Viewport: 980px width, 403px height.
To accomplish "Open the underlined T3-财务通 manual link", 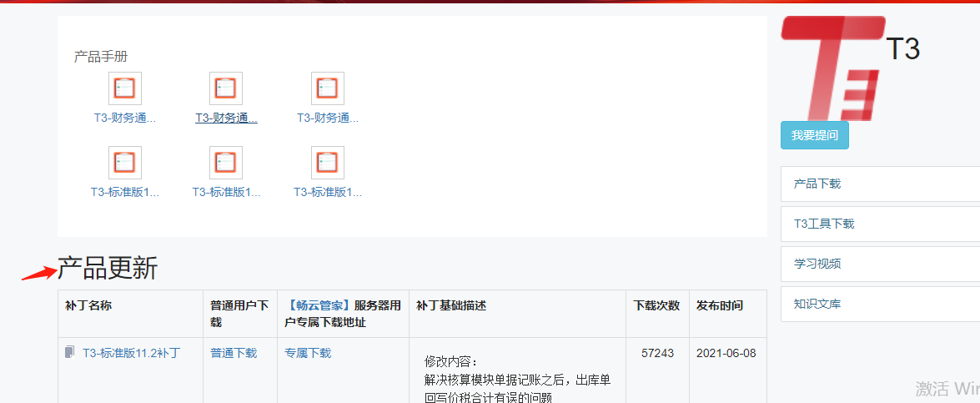I will [x=226, y=118].
